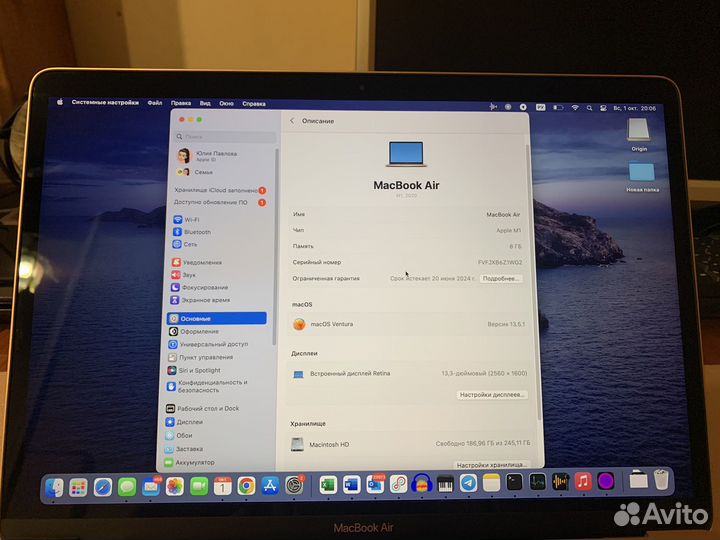The image size is (720, 540).
Task: Open Calendar app in the Dock
Action: click(x=223, y=486)
